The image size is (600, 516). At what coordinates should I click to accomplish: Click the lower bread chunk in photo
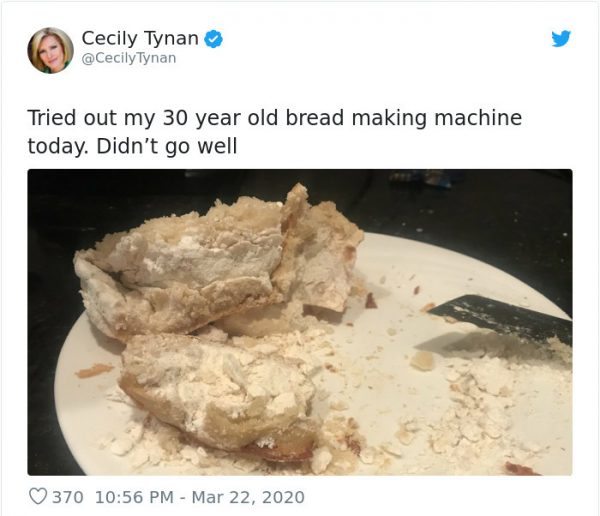pyautogui.click(x=220, y=394)
